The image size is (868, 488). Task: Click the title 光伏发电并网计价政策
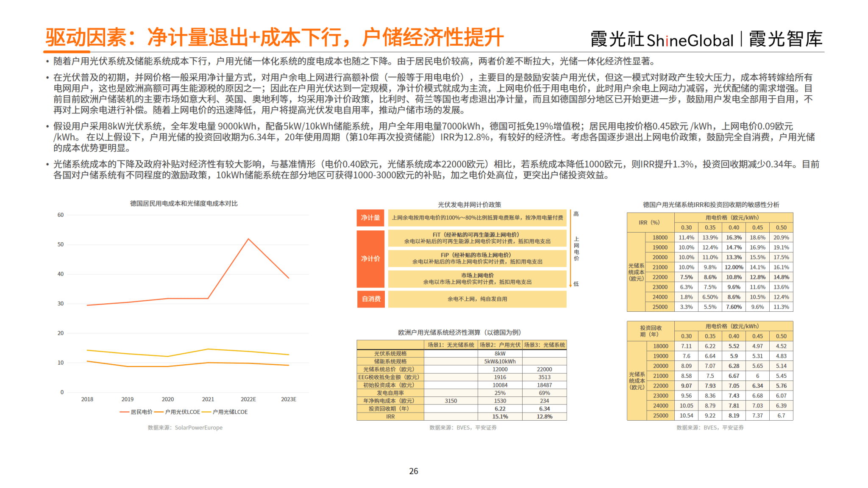(x=470, y=205)
